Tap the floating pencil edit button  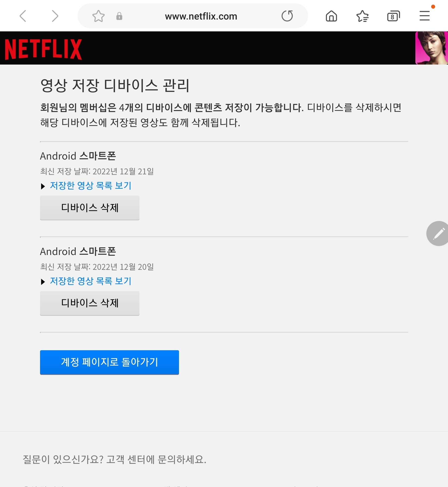438,233
